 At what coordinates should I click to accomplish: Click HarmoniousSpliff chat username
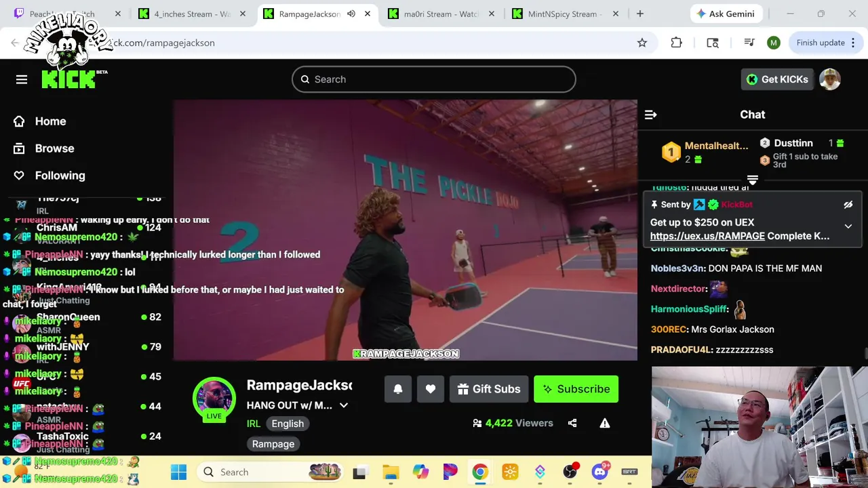pos(689,309)
